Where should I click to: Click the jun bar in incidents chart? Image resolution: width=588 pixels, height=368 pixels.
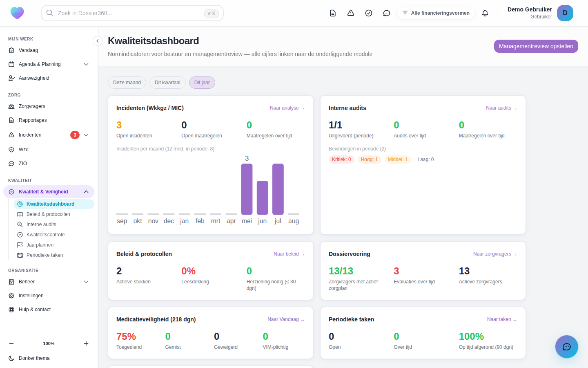pyautogui.click(x=263, y=198)
